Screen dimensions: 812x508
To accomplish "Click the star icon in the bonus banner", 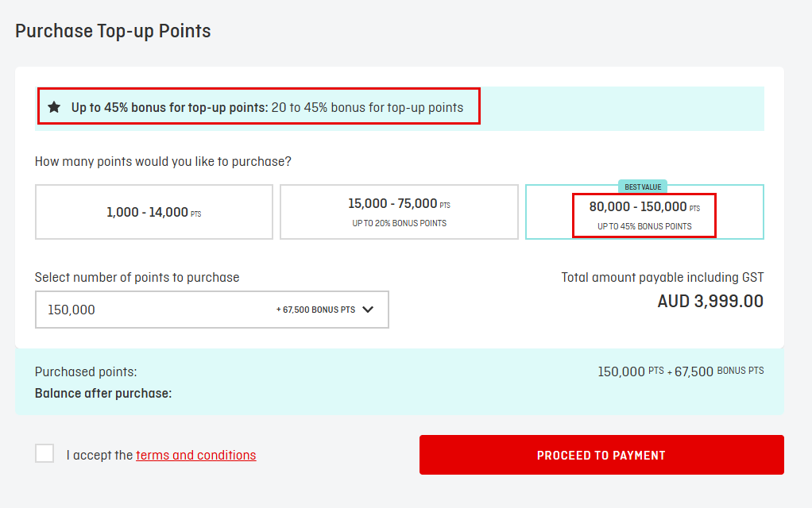I will click(x=54, y=107).
